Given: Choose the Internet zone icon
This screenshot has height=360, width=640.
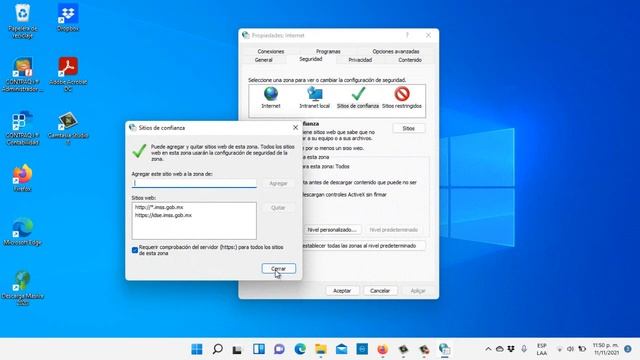Looking at the screenshot, I should click(x=271, y=98).
